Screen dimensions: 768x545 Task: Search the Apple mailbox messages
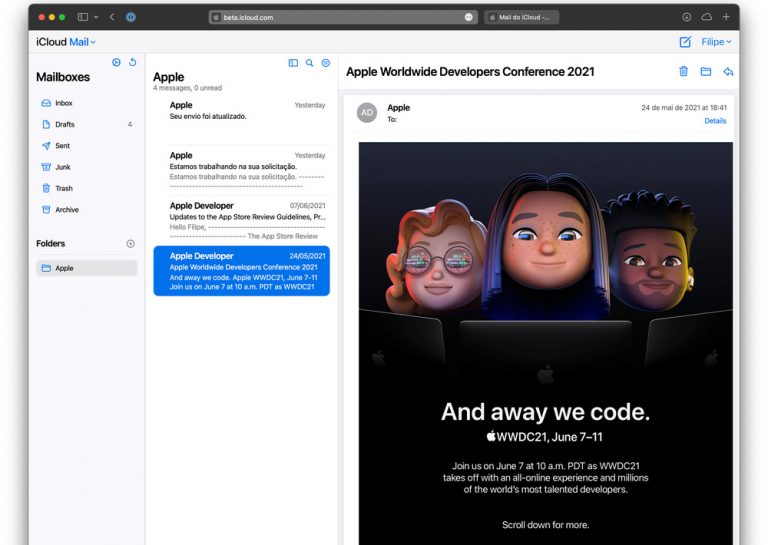[309, 62]
